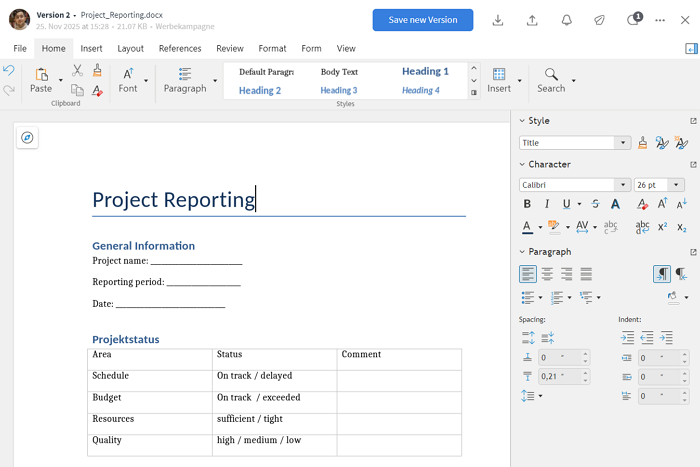The image size is (700, 467).
Task: Toggle italic in Character panel
Action: 546,204
